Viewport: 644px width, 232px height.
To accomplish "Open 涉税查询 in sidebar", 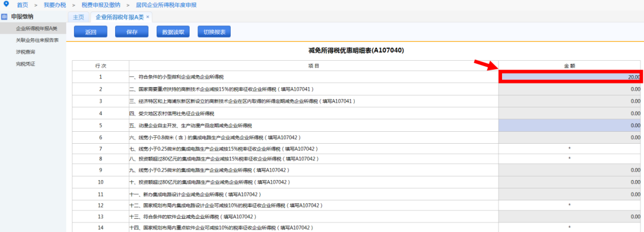I will 25,52.
